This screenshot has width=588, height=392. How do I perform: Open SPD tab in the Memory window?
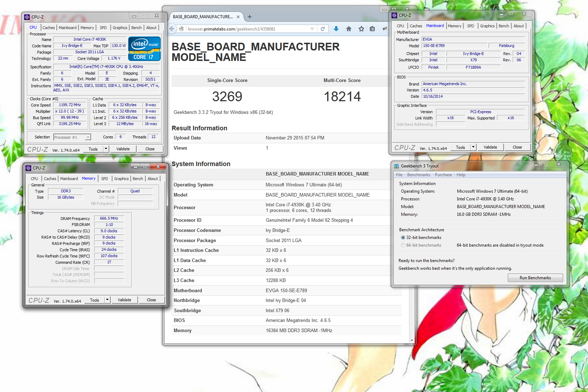[x=105, y=179]
